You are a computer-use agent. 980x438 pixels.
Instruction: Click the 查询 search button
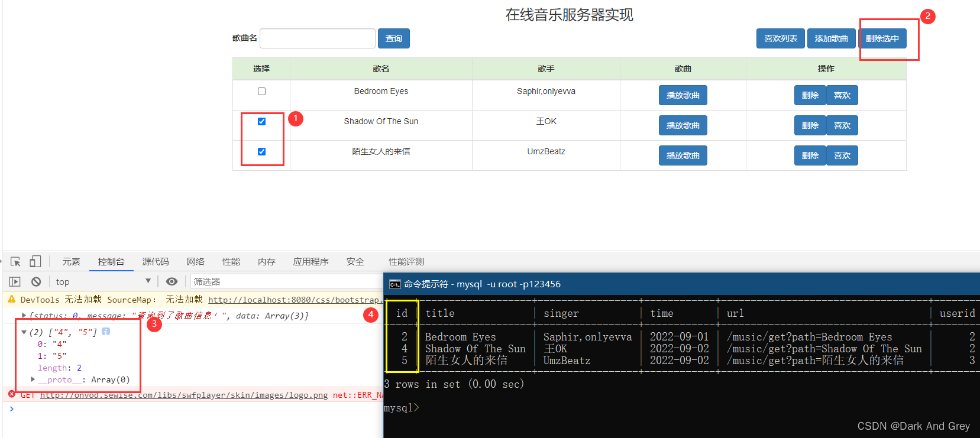pyautogui.click(x=394, y=38)
